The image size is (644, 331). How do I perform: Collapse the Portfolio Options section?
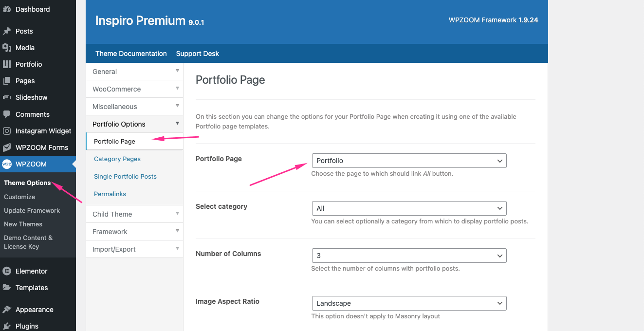tap(134, 124)
